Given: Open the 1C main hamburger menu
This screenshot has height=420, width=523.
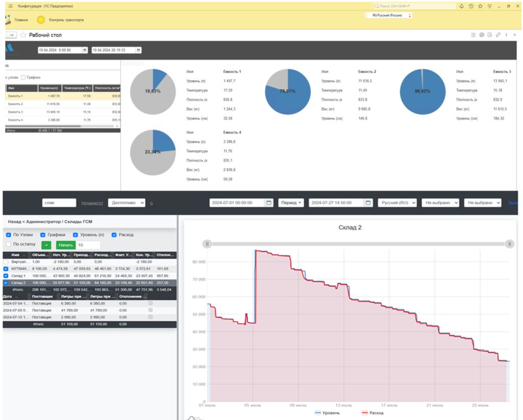Looking at the screenshot, I should coord(11,6).
